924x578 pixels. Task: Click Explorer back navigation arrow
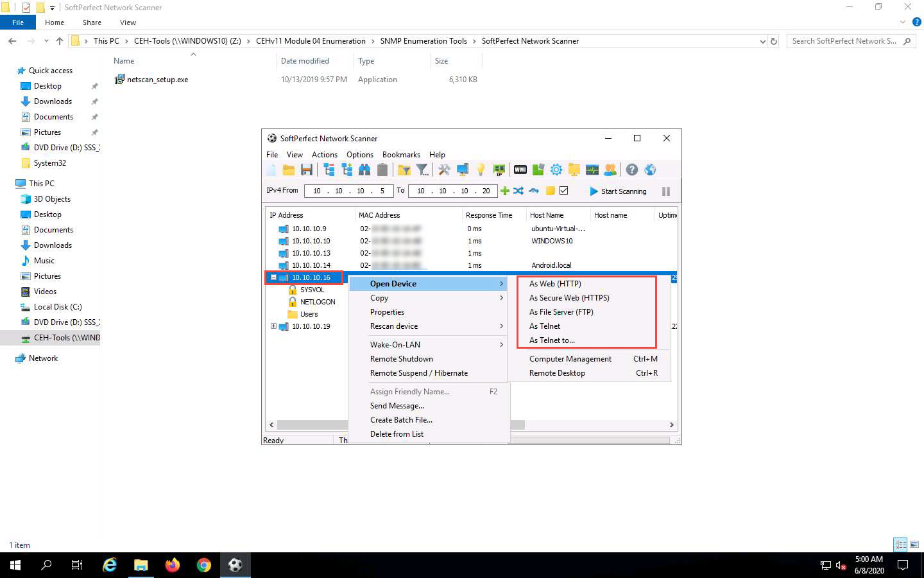pos(12,41)
